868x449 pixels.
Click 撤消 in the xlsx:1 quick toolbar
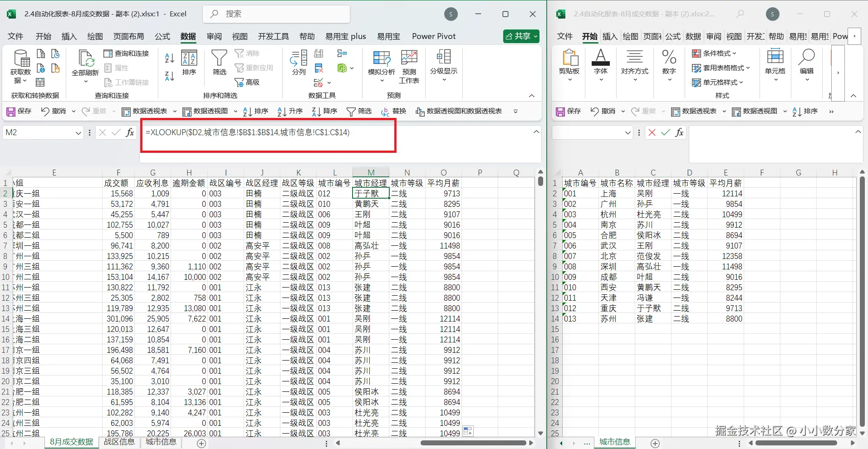tap(54, 111)
